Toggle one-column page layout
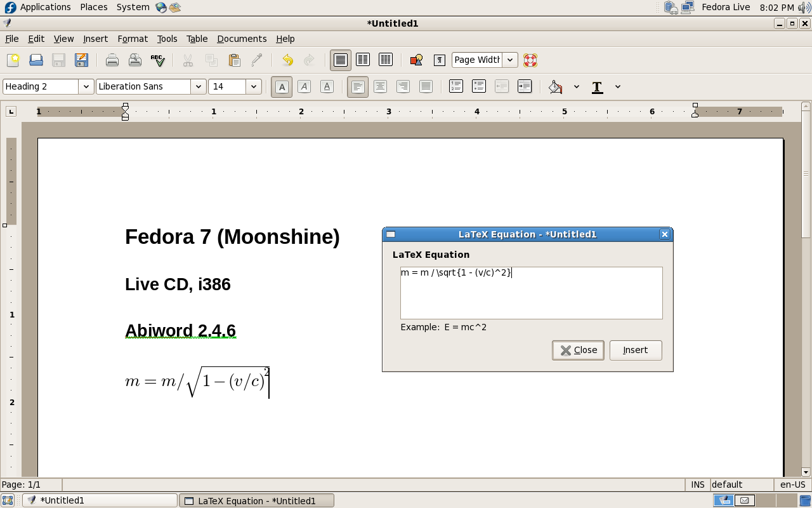 341,60
